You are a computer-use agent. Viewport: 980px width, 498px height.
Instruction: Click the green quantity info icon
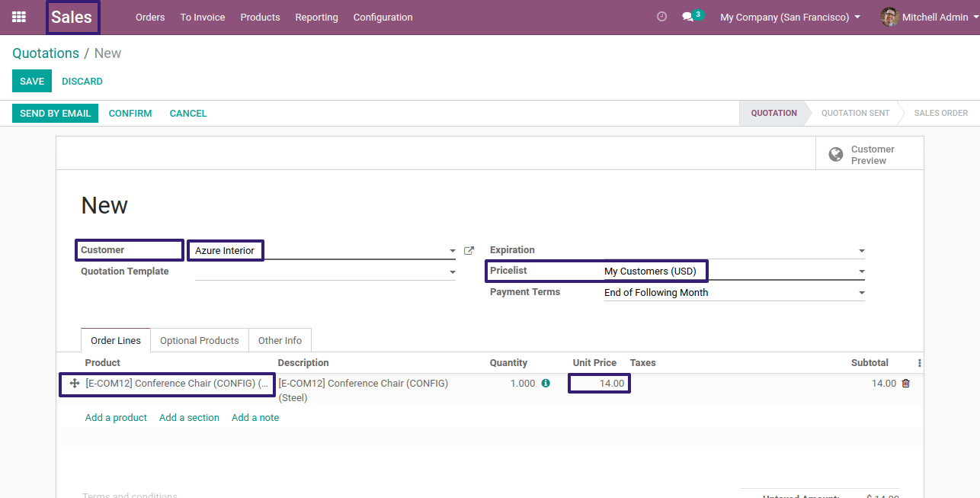click(546, 384)
